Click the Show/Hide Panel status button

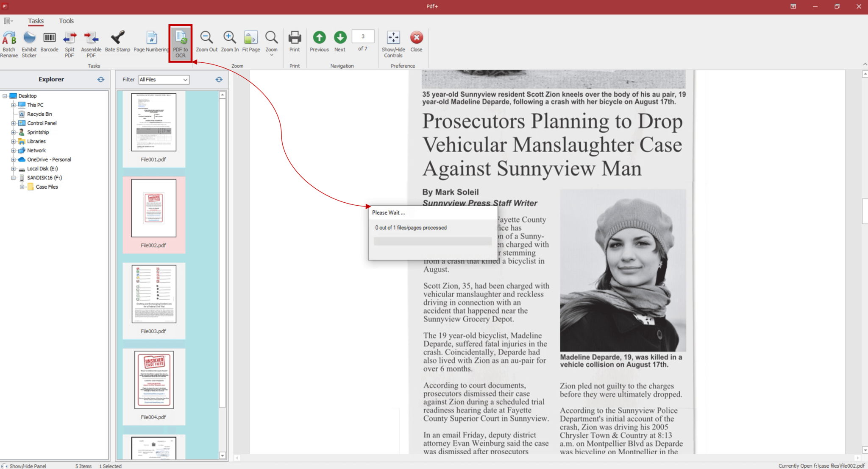click(x=25, y=466)
